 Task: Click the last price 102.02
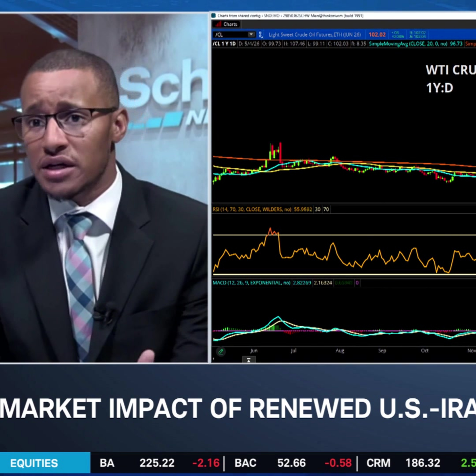(377, 34)
